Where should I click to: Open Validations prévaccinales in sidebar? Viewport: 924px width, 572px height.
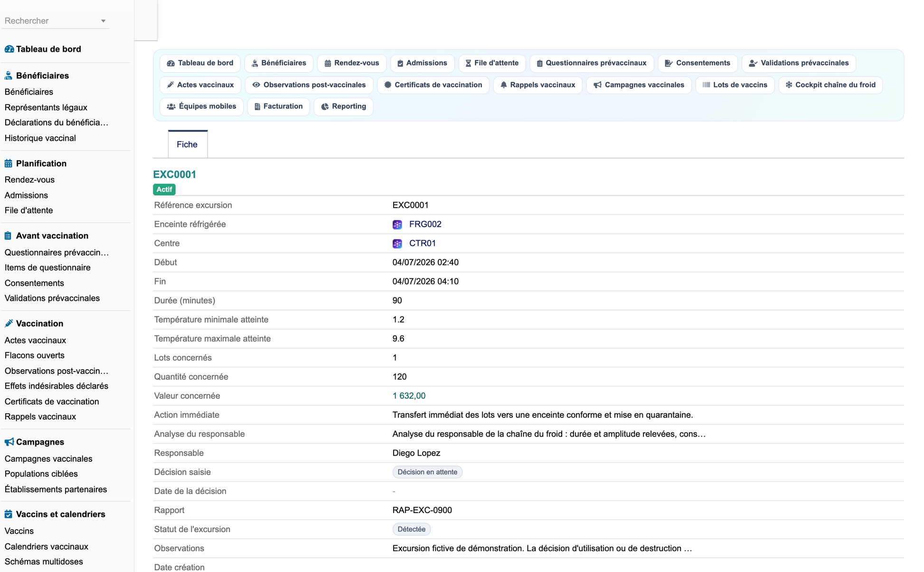point(52,298)
